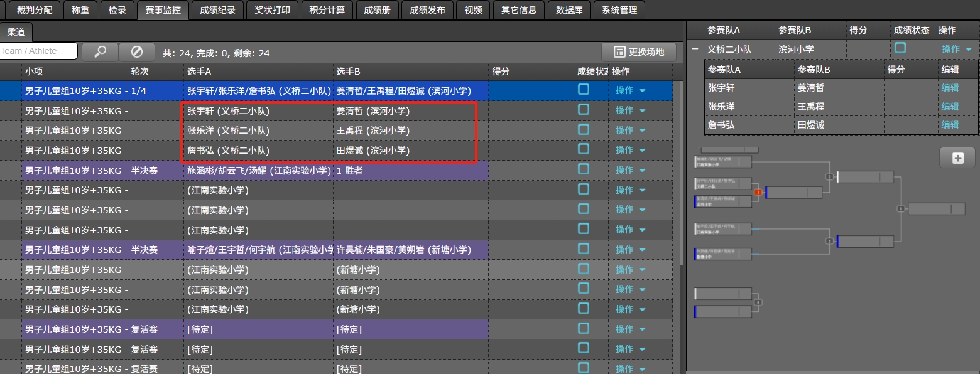This screenshot has width=980, height=374.
Task: Go to 成绩发布 tab
Action: [428, 10]
